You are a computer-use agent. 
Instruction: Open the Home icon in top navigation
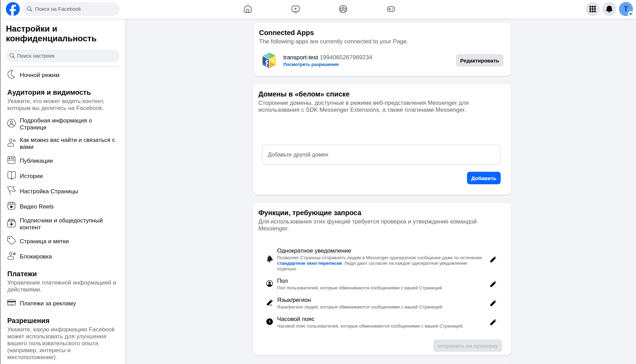248,9
